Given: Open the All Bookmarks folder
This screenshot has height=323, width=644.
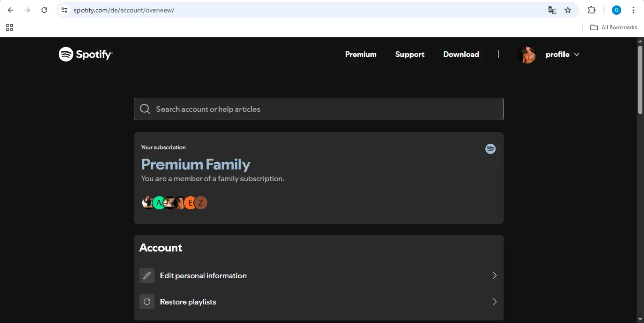Looking at the screenshot, I should pyautogui.click(x=614, y=27).
